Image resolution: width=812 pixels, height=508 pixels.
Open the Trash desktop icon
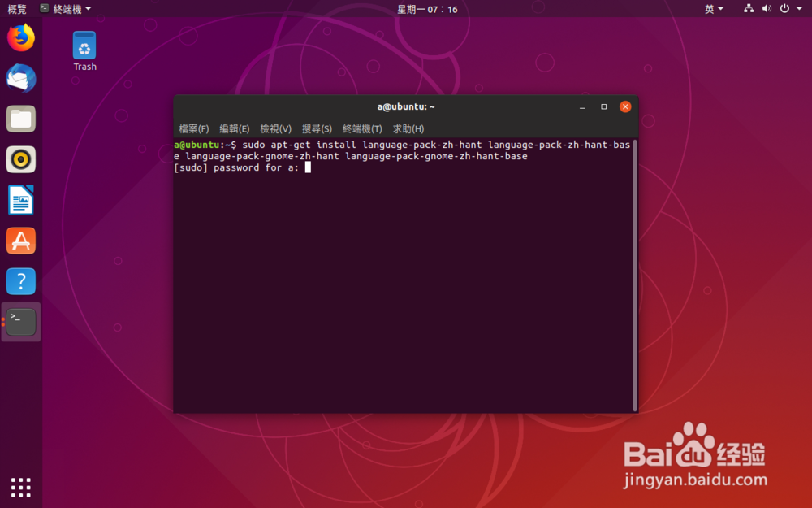(84, 50)
